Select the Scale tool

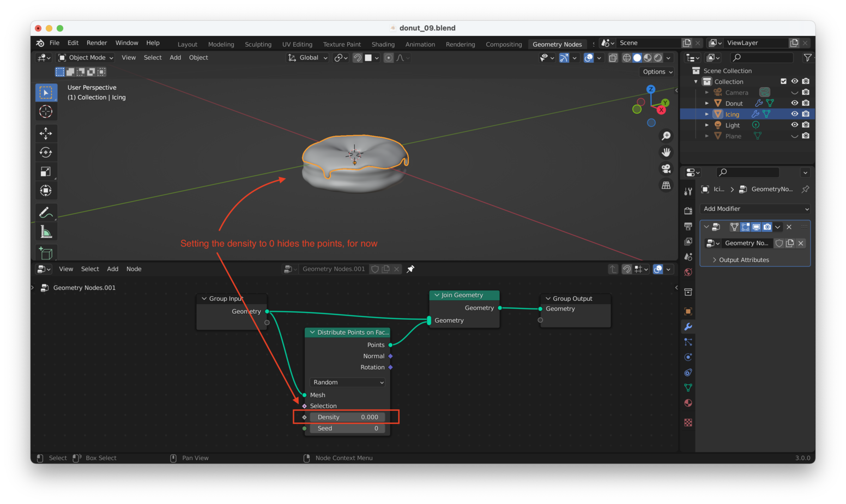pos(46,172)
